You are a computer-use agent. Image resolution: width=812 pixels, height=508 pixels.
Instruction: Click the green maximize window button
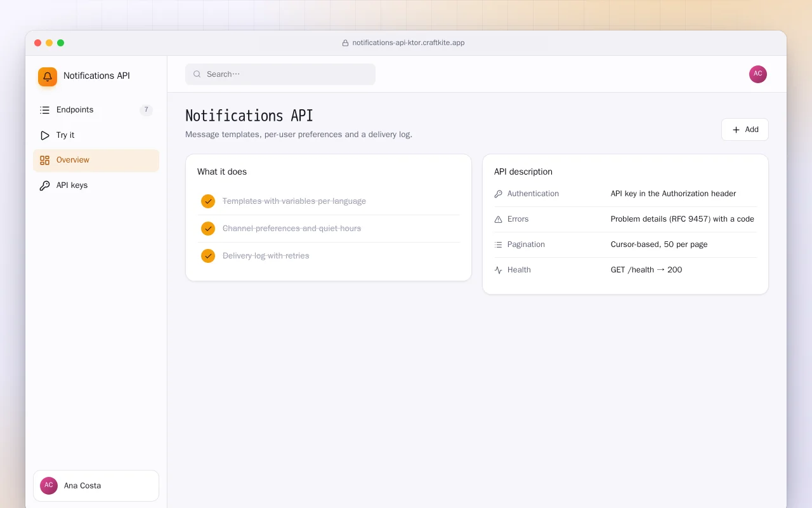(61, 43)
